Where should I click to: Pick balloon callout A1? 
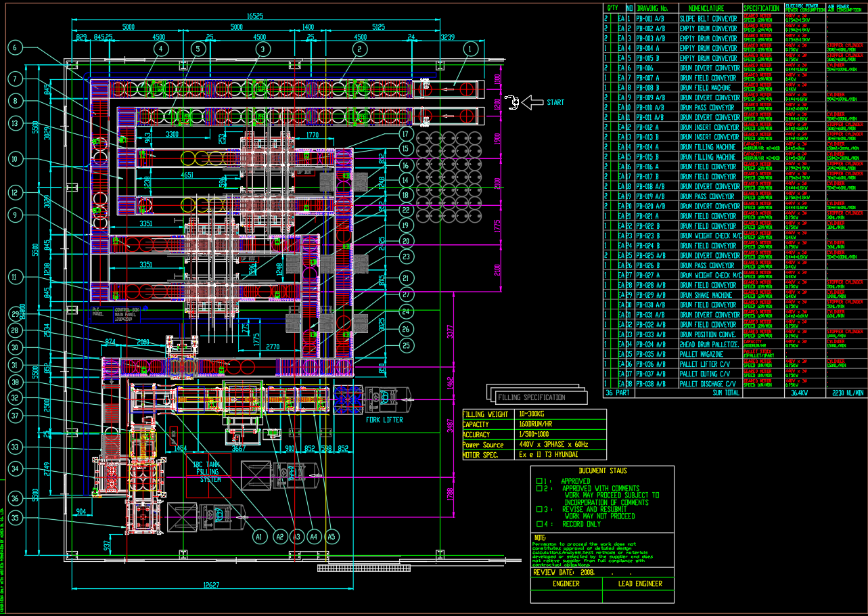pyautogui.click(x=258, y=537)
